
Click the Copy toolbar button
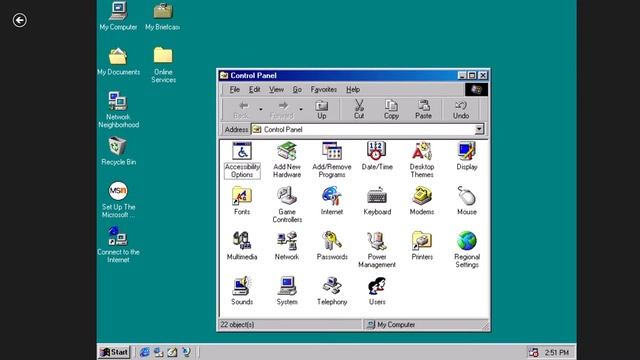391,110
